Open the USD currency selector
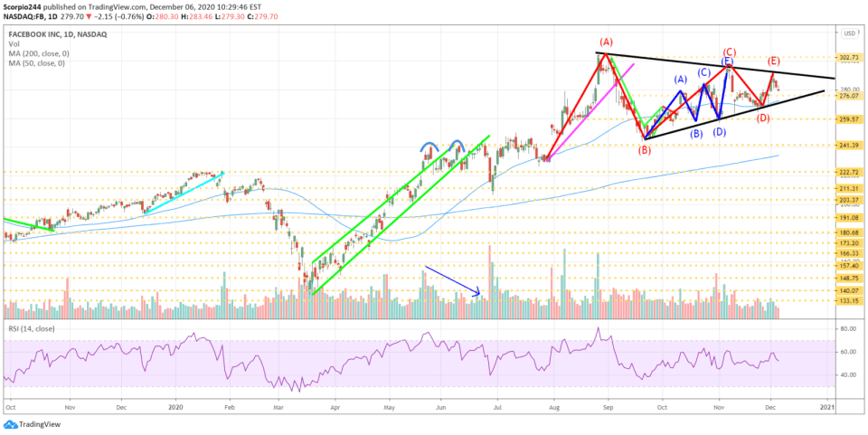This screenshot has width=868, height=435. [849, 33]
